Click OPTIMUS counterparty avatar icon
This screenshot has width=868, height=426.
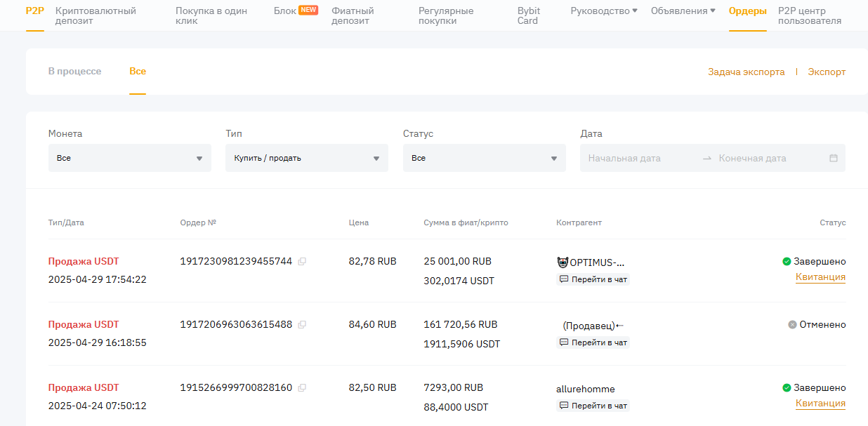(562, 262)
